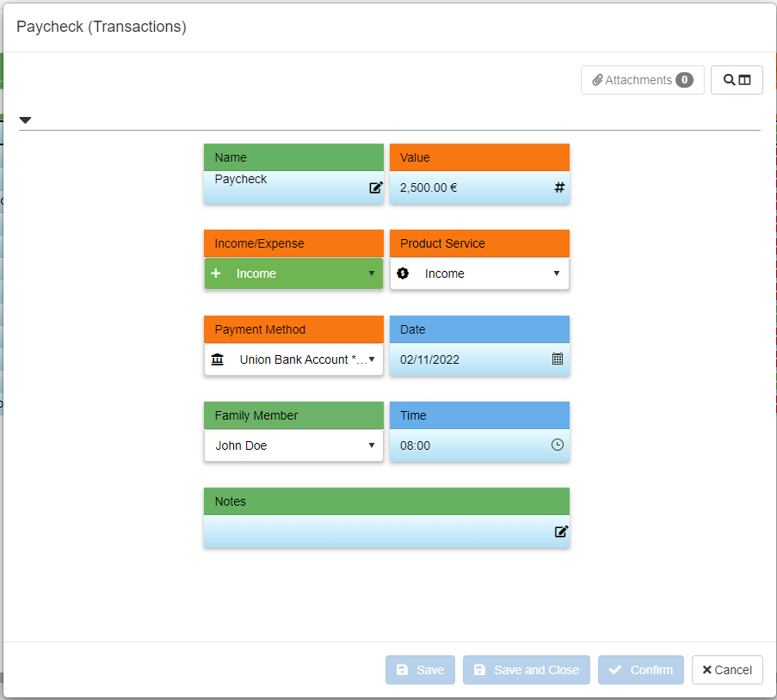Viewport: 777px width, 700px height.
Task: Click into the Value field showing 2,500.00 €
Action: (x=469, y=187)
